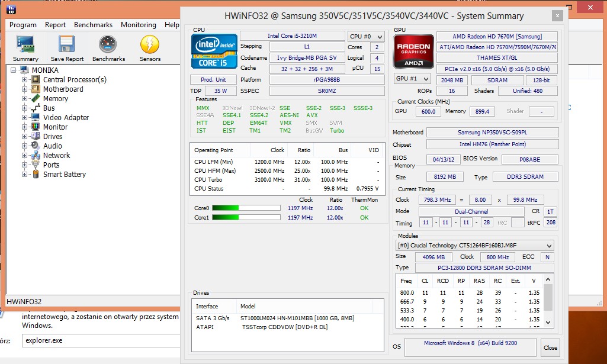Click the THAMES XT/GL GPU codename field
Image resolution: width=607 pixels, height=364 pixels.
coord(497,57)
